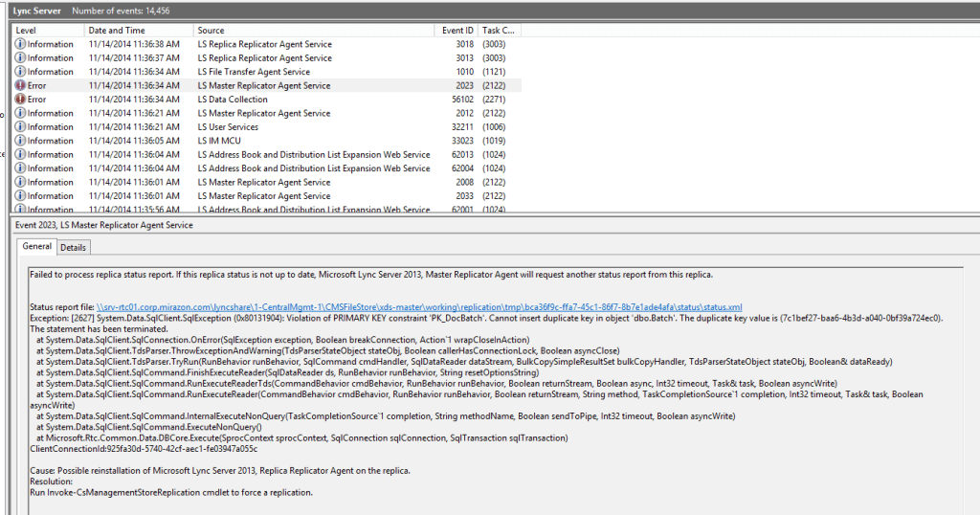Select LS Replica Replicator event 3013
The width and height of the screenshot is (980, 515).
point(267,58)
